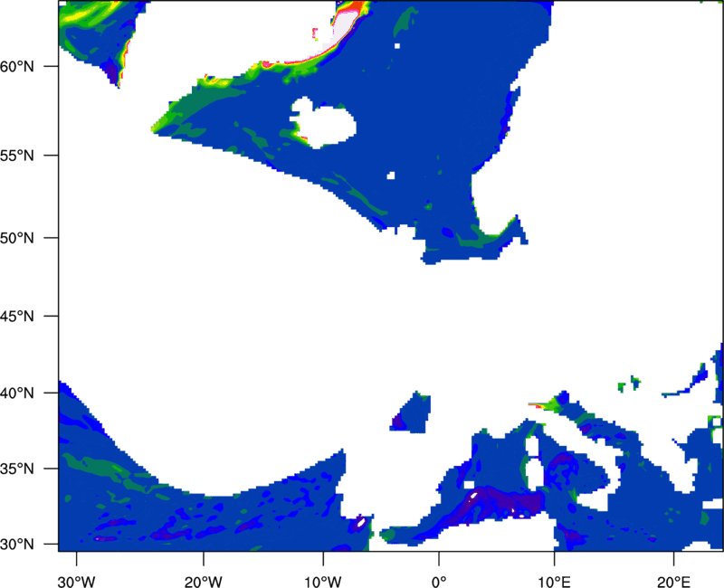Click the 0° longitude label

pyautogui.click(x=439, y=582)
